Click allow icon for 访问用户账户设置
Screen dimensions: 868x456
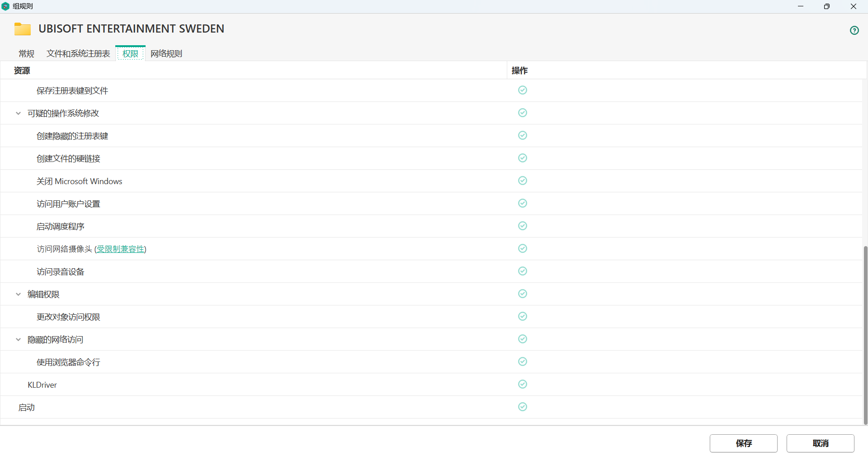click(522, 203)
